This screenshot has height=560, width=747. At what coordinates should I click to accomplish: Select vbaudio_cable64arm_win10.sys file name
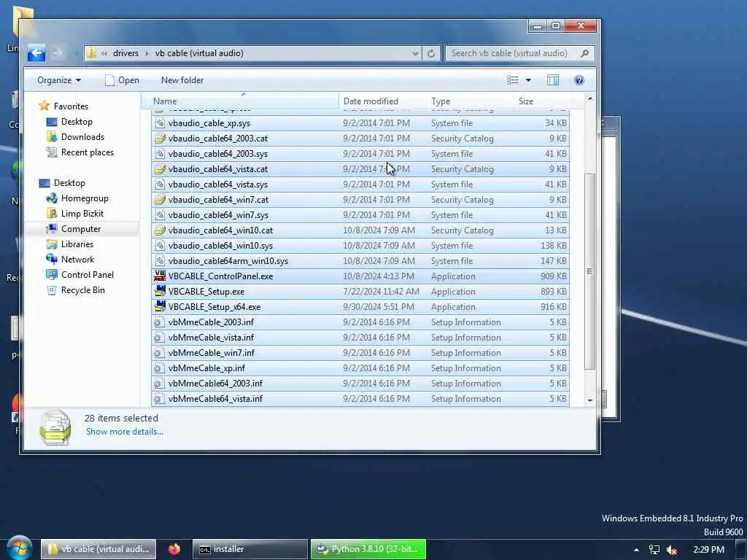click(228, 261)
